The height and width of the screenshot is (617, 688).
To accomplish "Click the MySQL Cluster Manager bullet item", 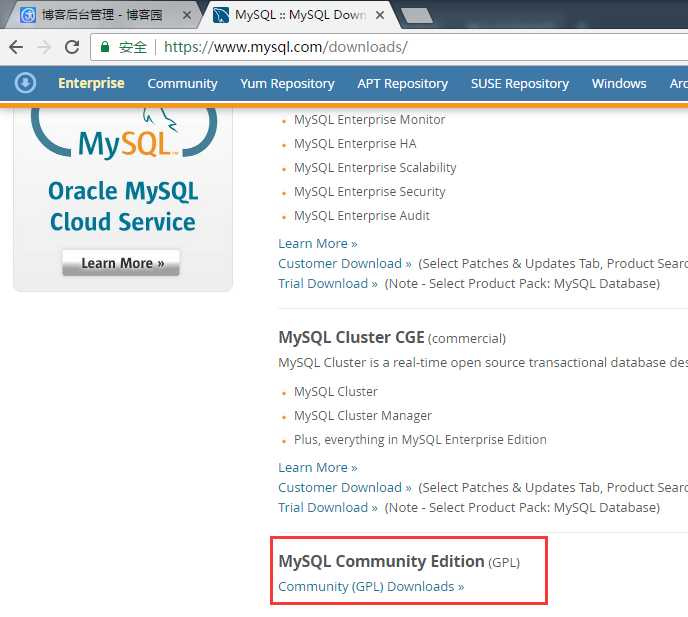I will coord(363,416).
